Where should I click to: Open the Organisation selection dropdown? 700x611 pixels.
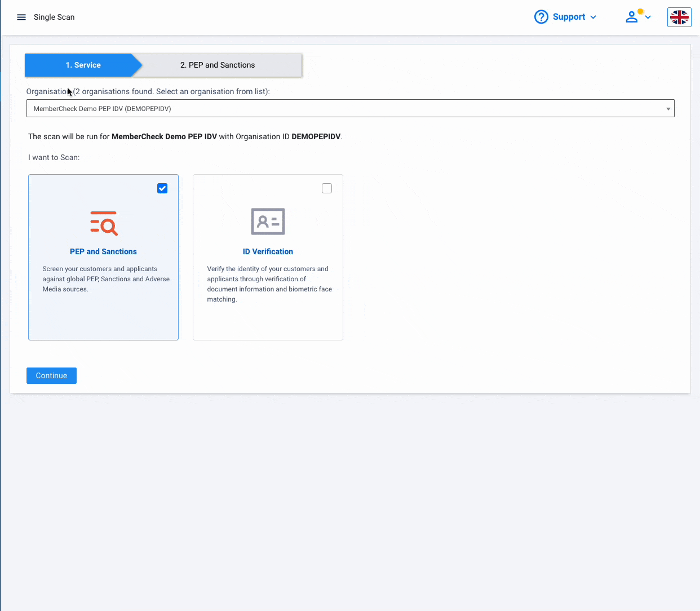coord(351,108)
